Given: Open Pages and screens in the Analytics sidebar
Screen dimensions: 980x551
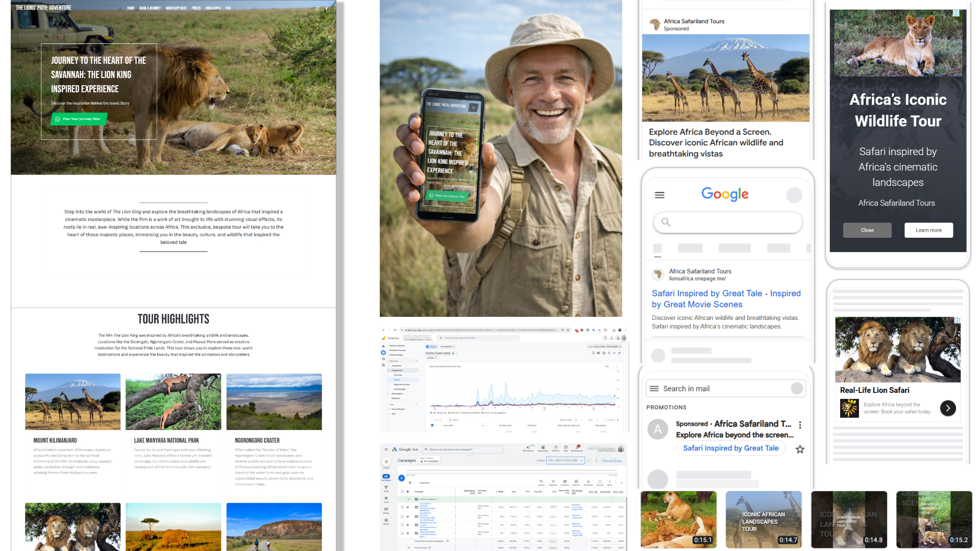Looking at the screenshot, I should click(401, 384).
